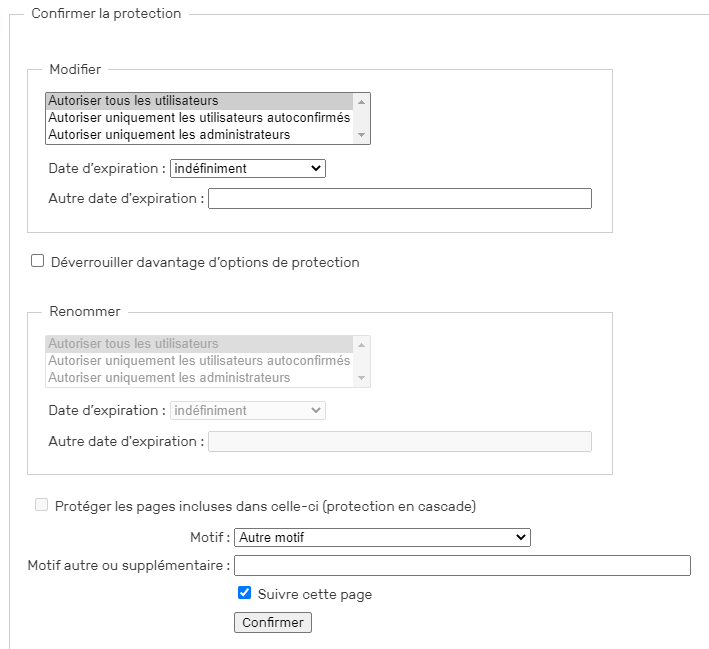Expand the 'Motif' dropdown showing 'Autre motif'
Viewport: 709px width, 649px height.
click(x=382, y=538)
